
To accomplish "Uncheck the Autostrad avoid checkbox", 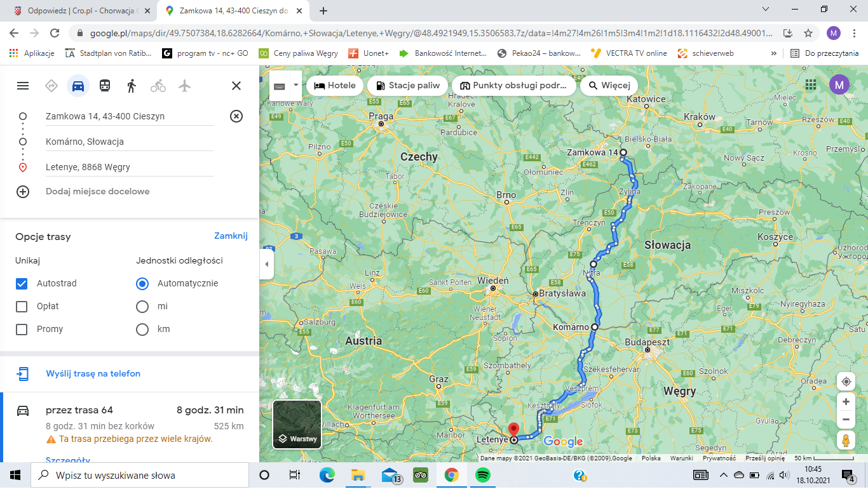I will coord(22,283).
